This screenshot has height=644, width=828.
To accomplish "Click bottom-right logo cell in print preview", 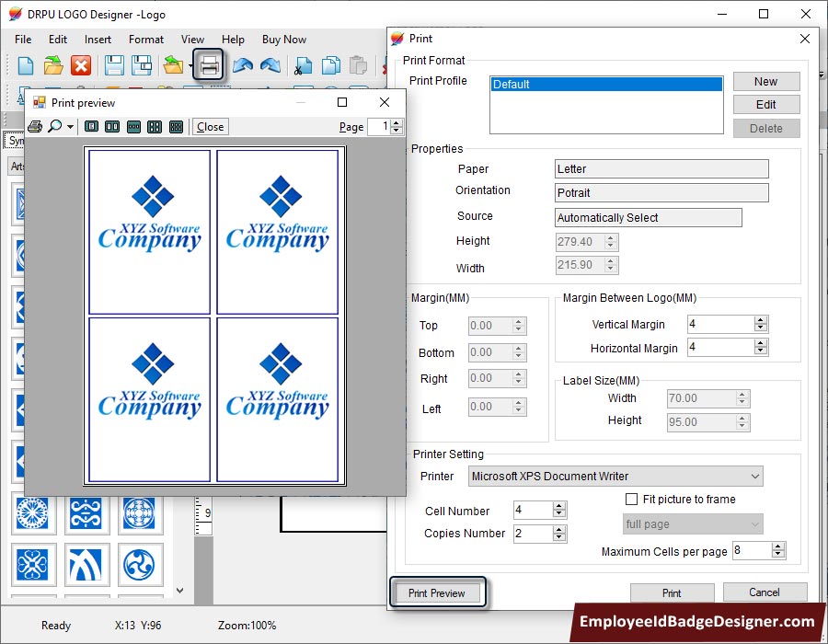I will point(277,399).
